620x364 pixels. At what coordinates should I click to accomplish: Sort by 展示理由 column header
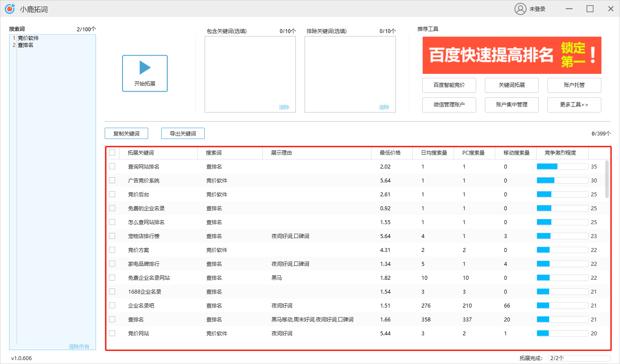tap(317, 153)
